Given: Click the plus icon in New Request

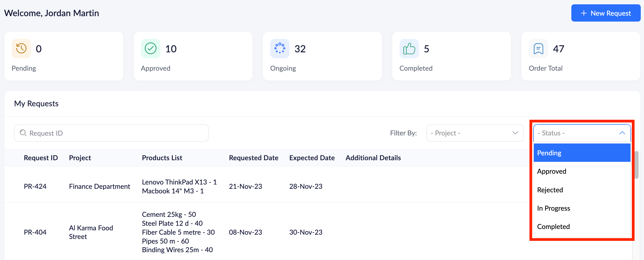Looking at the screenshot, I should coord(584,13).
